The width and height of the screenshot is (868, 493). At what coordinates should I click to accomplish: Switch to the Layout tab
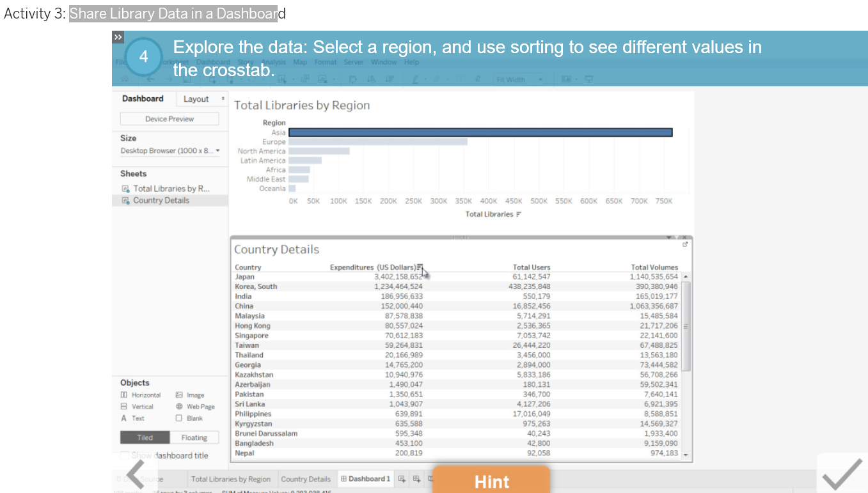pos(195,98)
